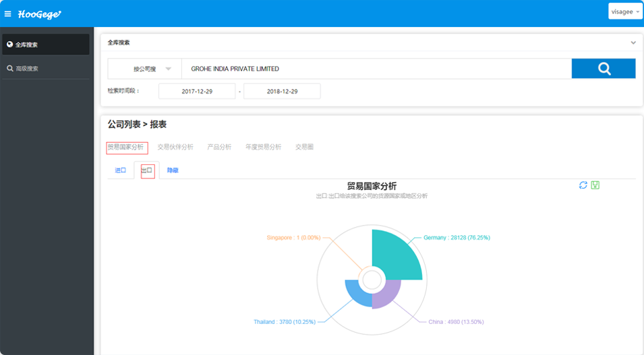Click the blue Thailand chart segment
644x355 pixels.
[357, 294]
